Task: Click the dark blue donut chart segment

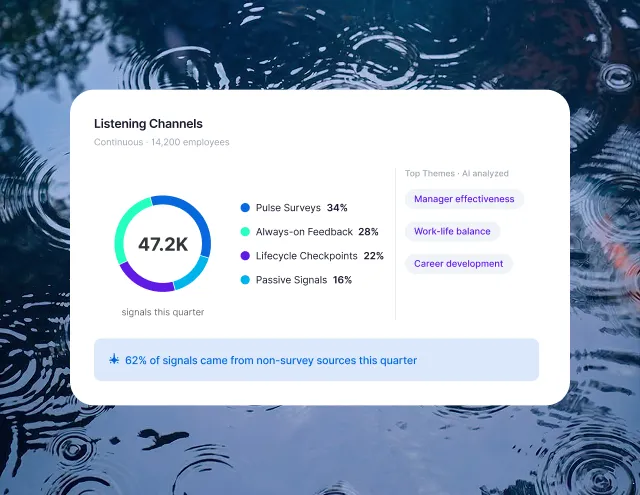Action: click(x=199, y=218)
